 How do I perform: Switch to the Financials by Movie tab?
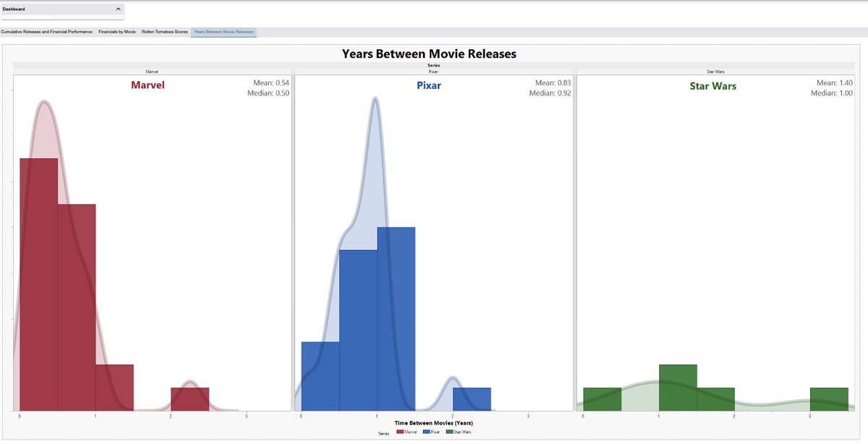tap(117, 32)
